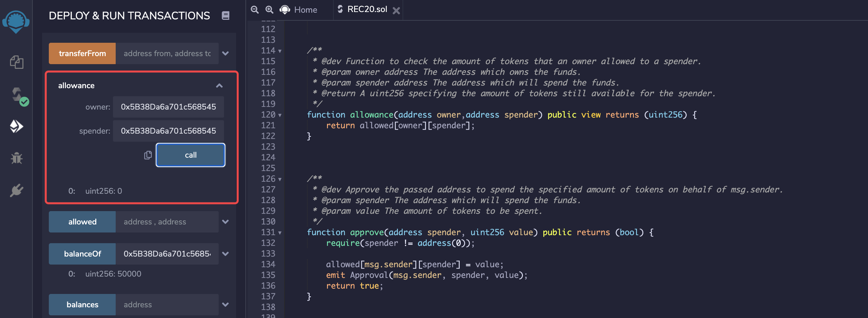Fold the approve function at line 131
868x318 pixels.
click(x=280, y=233)
